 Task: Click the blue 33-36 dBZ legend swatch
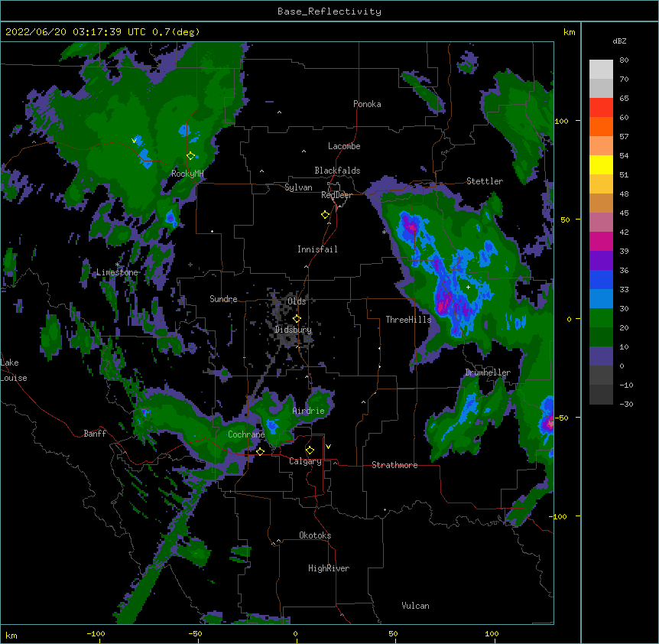[x=601, y=279]
